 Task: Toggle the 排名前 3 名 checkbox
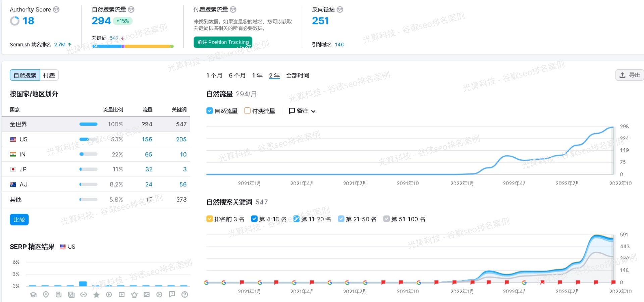point(210,219)
